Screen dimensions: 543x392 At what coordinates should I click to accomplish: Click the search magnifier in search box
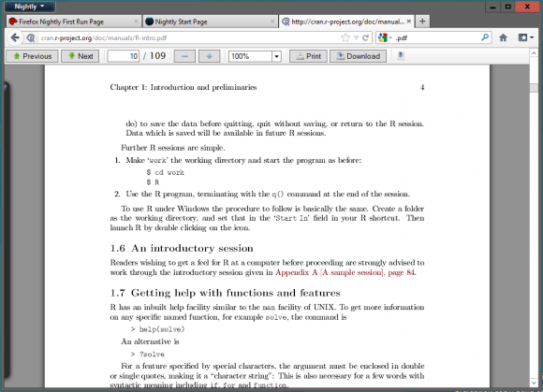pos(485,37)
